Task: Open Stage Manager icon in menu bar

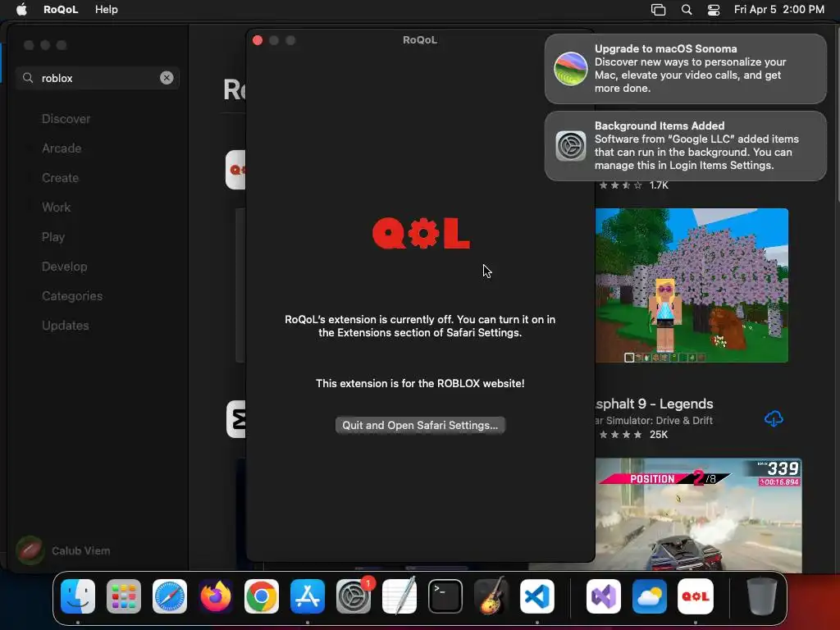Action: 658,10
